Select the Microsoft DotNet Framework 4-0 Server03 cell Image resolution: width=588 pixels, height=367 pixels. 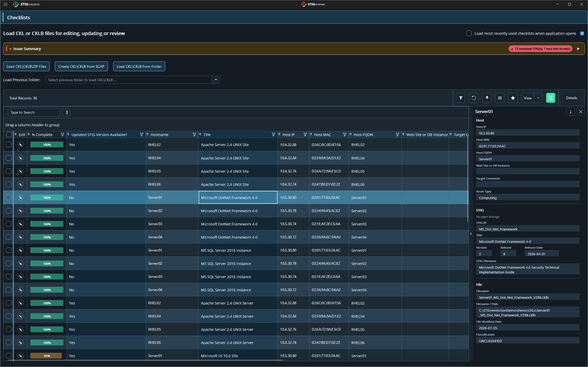click(238, 224)
